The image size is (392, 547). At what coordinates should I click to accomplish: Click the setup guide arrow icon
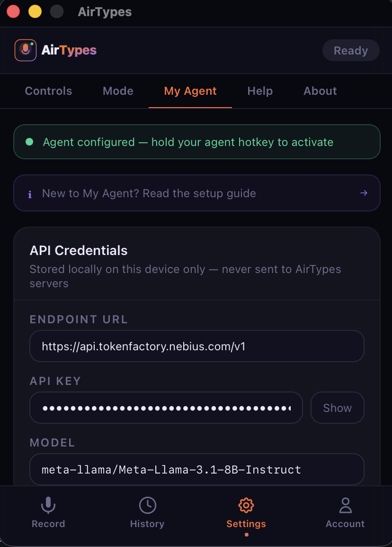[364, 193]
